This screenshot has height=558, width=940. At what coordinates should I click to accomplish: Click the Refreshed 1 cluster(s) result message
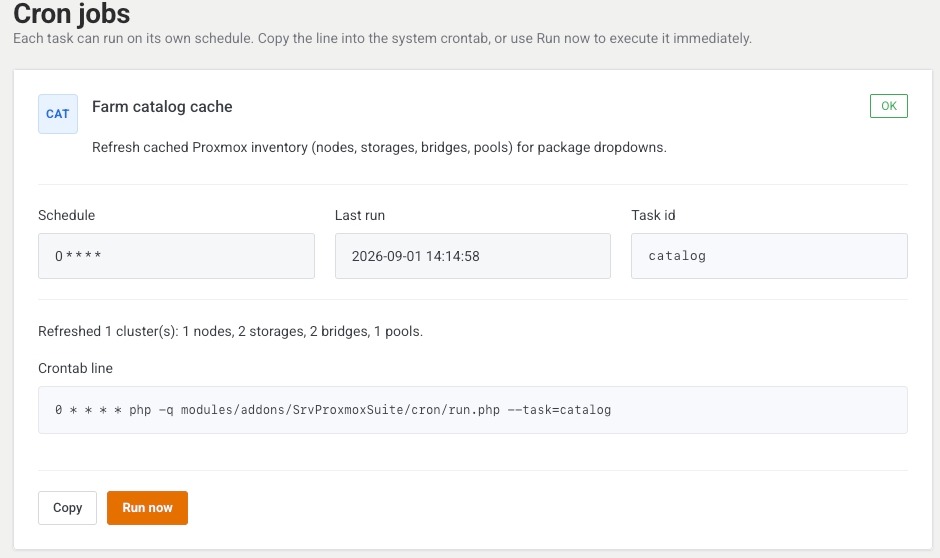point(230,331)
